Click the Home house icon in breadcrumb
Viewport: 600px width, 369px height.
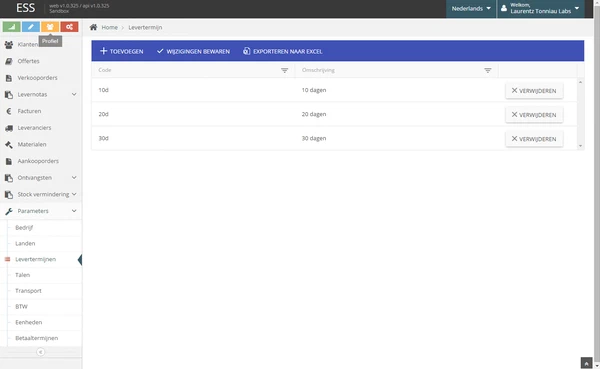[93, 27]
